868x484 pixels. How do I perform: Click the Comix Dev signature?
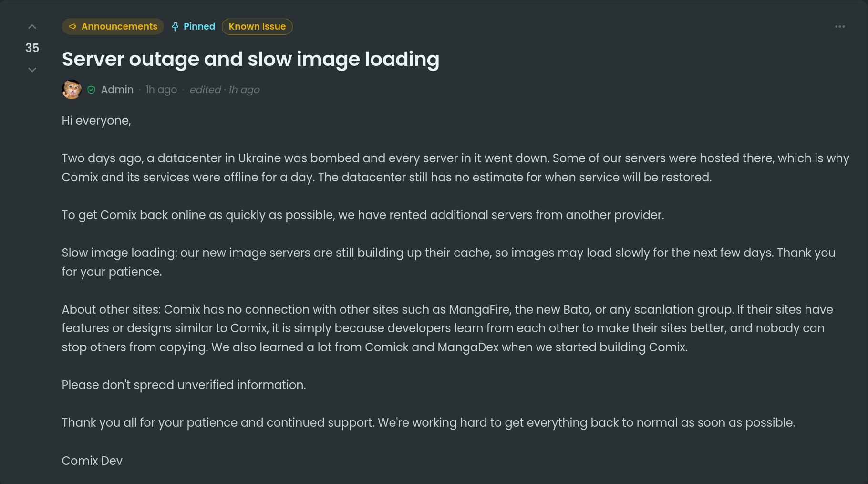coord(92,461)
